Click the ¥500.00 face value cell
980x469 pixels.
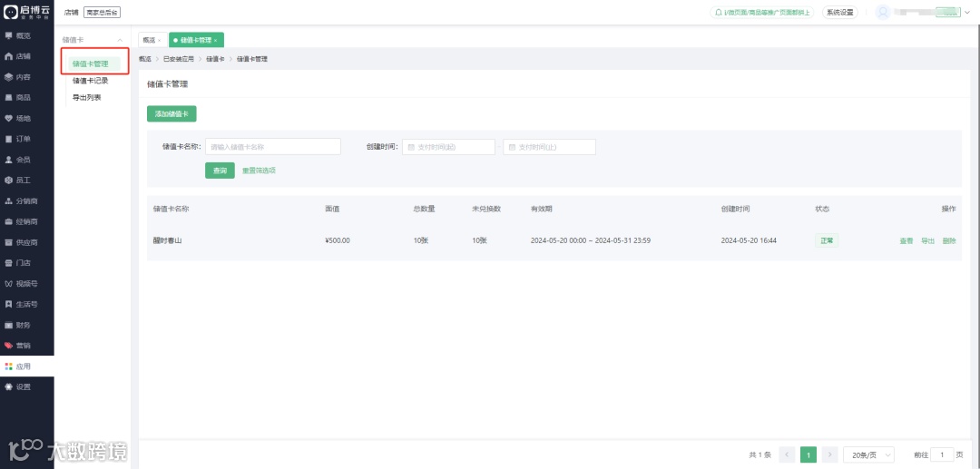(338, 241)
